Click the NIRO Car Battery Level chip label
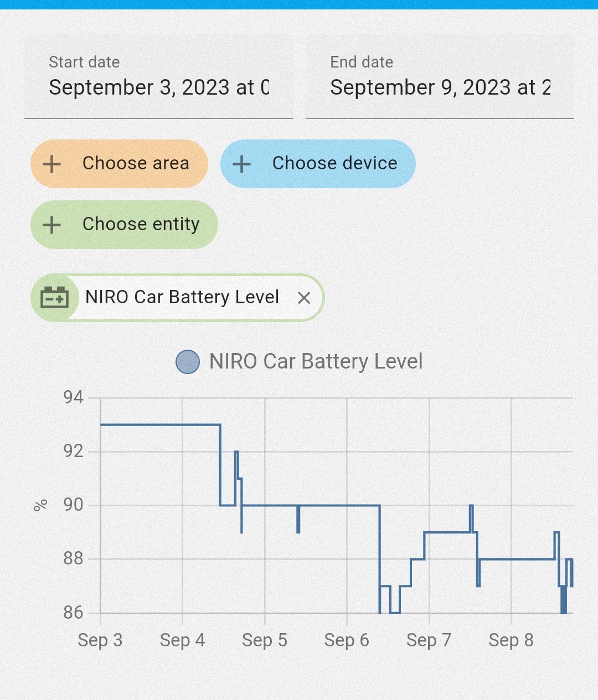Screen dimensions: 598x700 (x=183, y=298)
